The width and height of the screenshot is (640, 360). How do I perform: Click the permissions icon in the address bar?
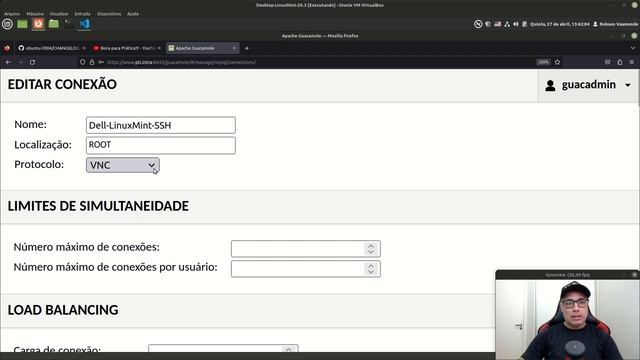click(101, 62)
